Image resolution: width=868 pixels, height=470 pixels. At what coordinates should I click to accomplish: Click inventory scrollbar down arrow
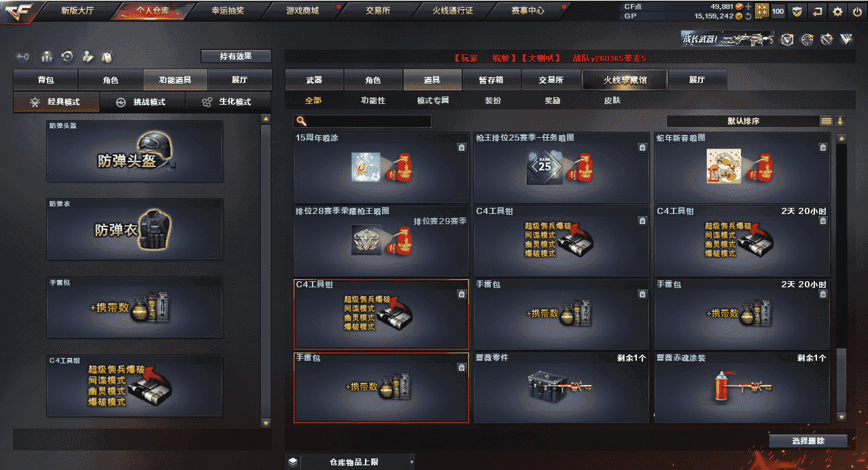point(841,416)
